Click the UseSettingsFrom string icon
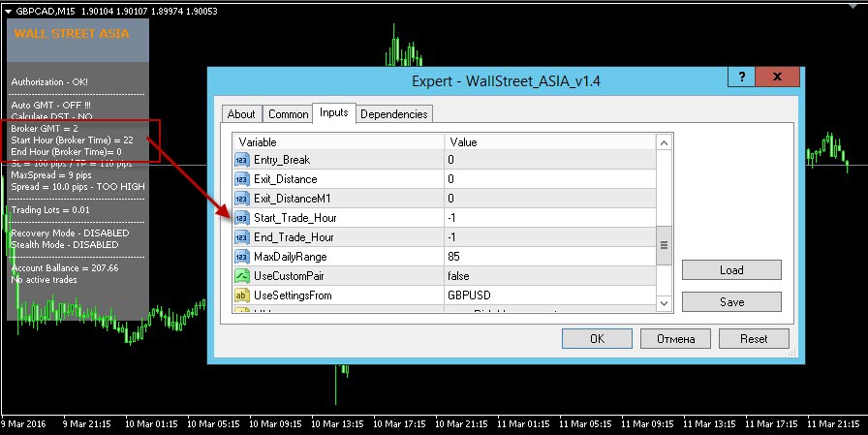 pyautogui.click(x=242, y=295)
